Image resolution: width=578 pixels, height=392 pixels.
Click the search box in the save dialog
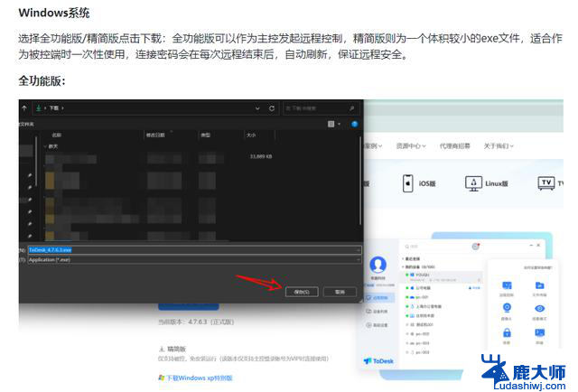click(320, 108)
